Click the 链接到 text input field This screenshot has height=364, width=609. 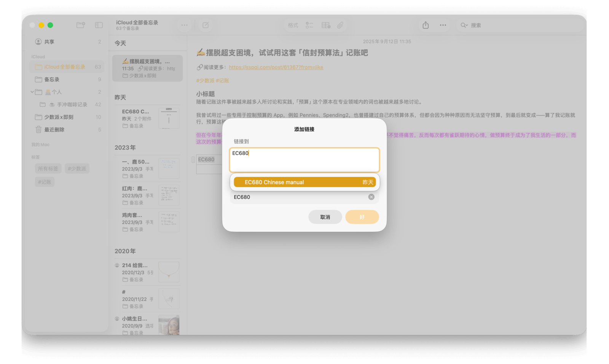pyautogui.click(x=304, y=160)
